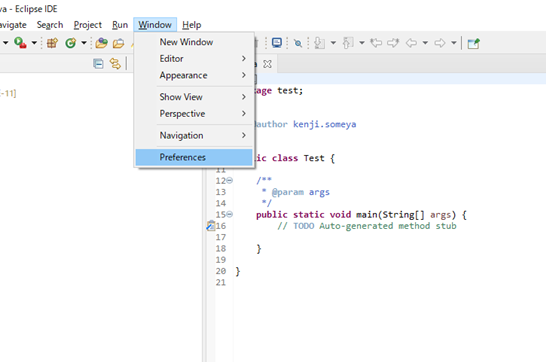
Task: Open the New Java Class dropdown arrow
Action: (x=84, y=43)
